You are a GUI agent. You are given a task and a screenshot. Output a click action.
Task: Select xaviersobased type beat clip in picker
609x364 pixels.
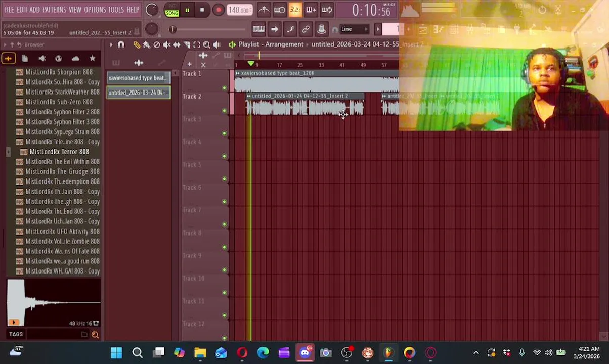(x=139, y=78)
